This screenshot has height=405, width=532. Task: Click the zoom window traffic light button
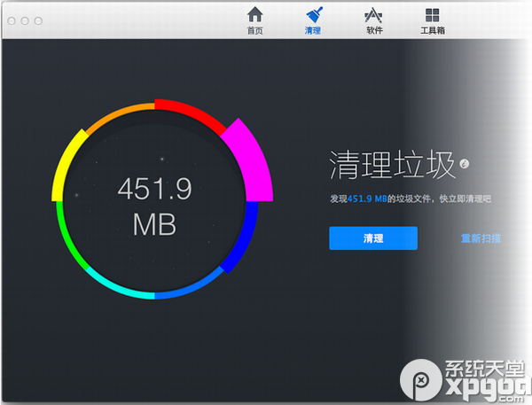36,19
